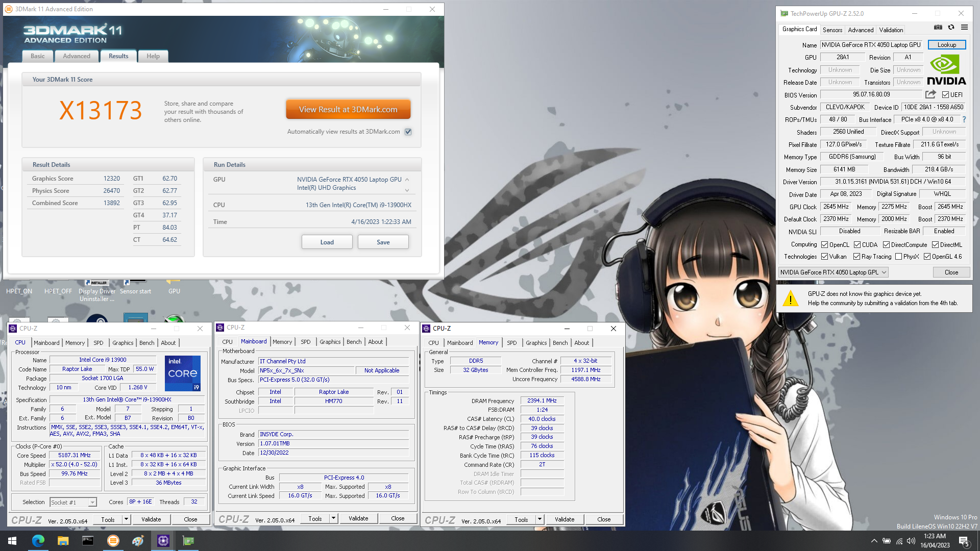Image resolution: width=980 pixels, height=551 pixels.
Task: Toggle the PhysX checkbox
Action: click(x=898, y=257)
